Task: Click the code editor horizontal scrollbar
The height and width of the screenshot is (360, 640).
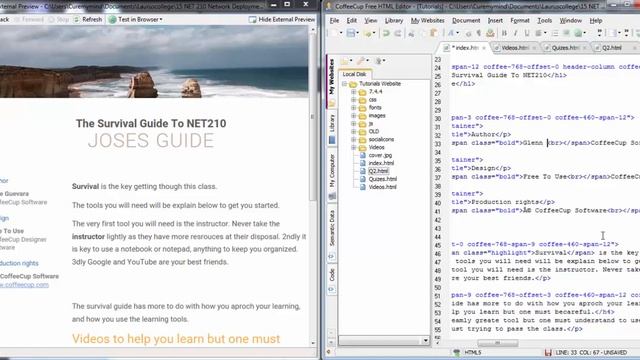Action: [x=497, y=343]
